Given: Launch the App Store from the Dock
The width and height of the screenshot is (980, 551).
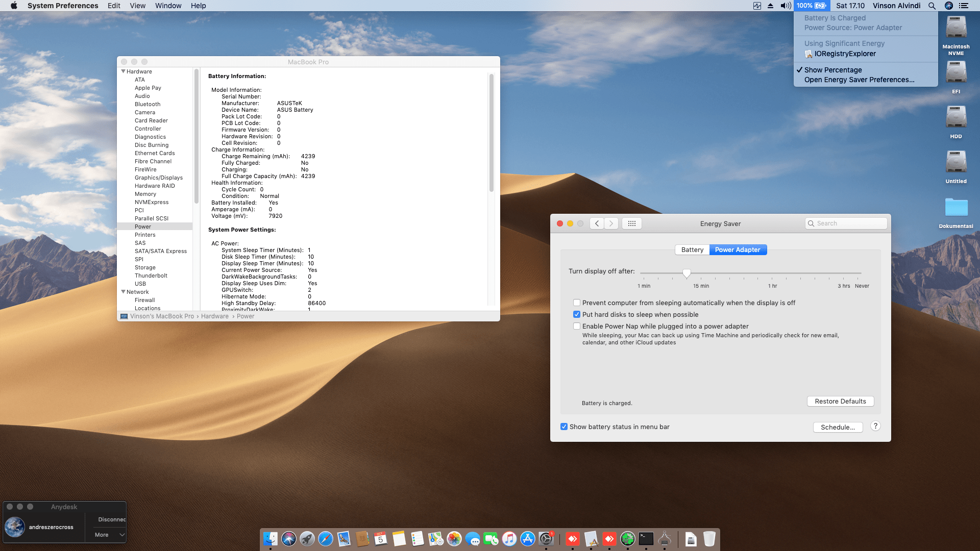Looking at the screenshot, I should (527, 539).
